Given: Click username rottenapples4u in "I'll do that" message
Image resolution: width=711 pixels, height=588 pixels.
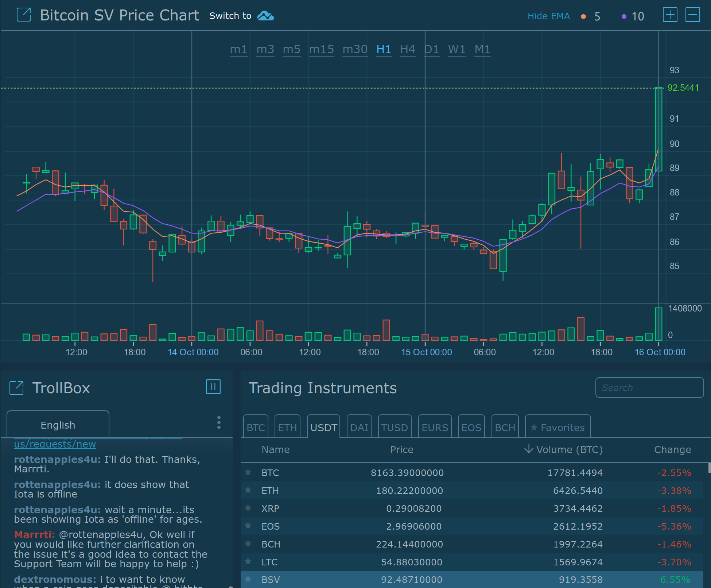Looking at the screenshot, I should (x=57, y=459).
